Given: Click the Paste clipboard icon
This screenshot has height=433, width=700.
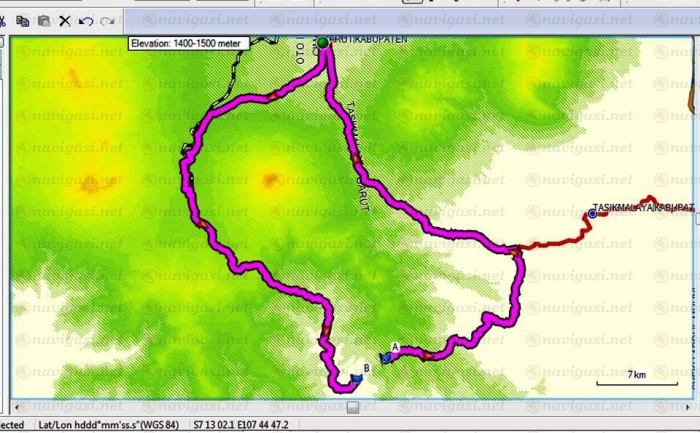Looking at the screenshot, I should tap(45, 20).
